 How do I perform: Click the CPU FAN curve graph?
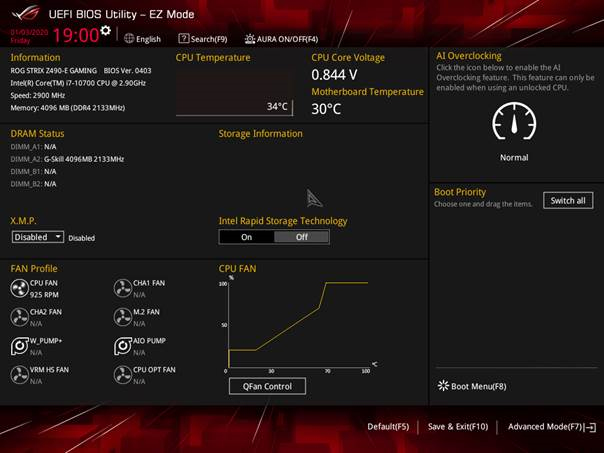[x=297, y=324]
